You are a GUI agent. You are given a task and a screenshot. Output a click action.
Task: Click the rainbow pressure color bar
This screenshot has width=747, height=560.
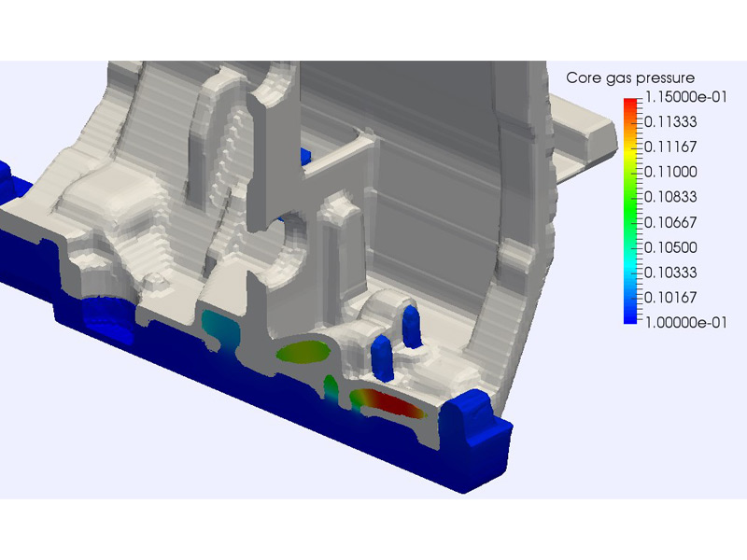pyautogui.click(x=630, y=211)
